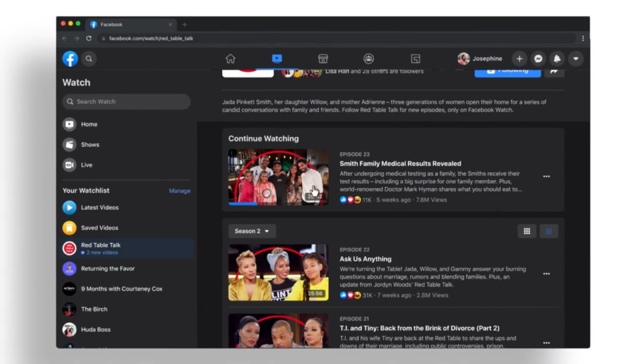
Task: Open options for Episode 23
Action: [546, 177]
